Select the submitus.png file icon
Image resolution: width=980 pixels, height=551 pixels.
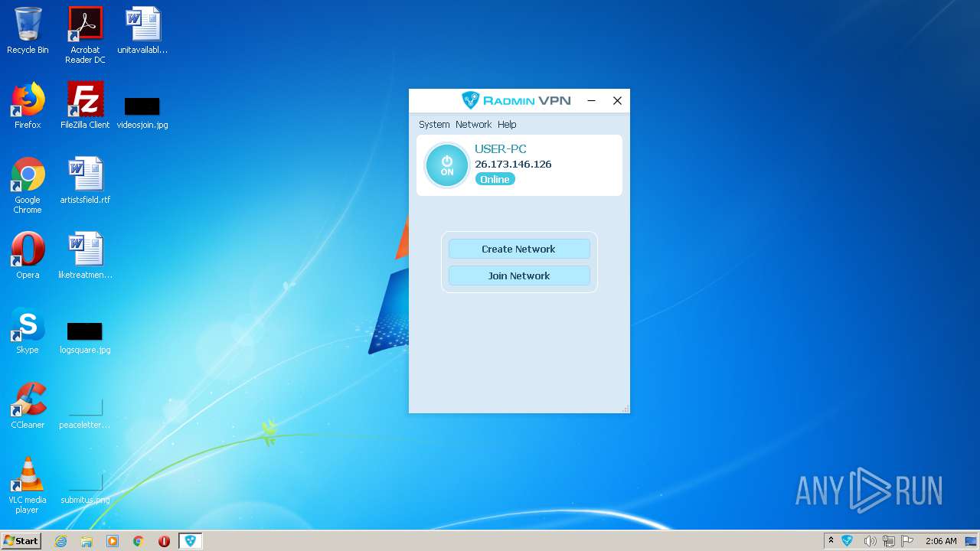pyautogui.click(x=85, y=487)
